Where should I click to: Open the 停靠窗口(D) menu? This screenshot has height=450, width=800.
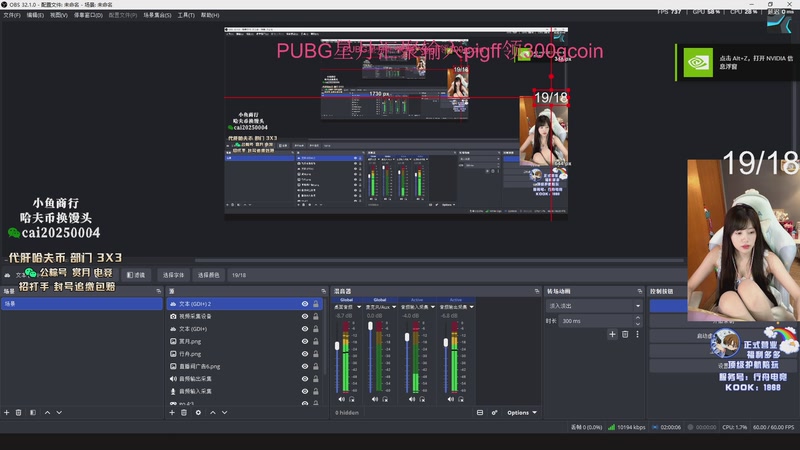tap(88, 15)
